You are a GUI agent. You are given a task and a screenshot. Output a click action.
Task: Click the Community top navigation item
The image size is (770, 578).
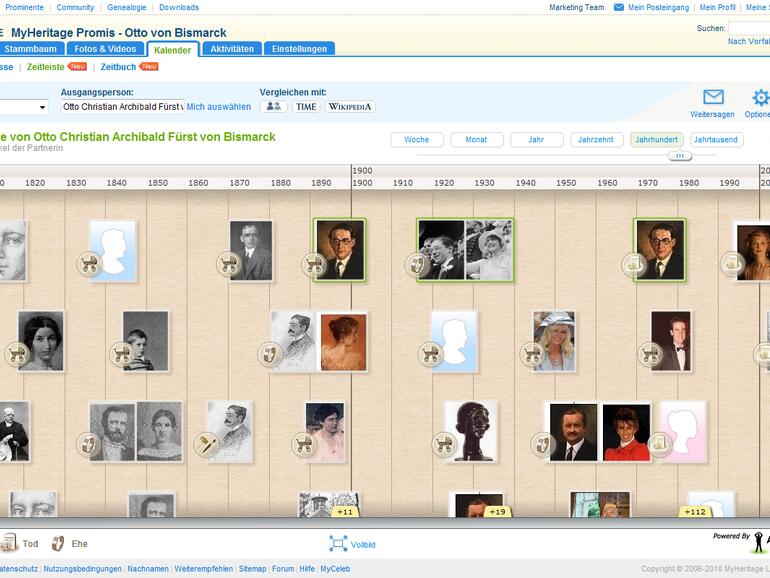pyautogui.click(x=75, y=7)
